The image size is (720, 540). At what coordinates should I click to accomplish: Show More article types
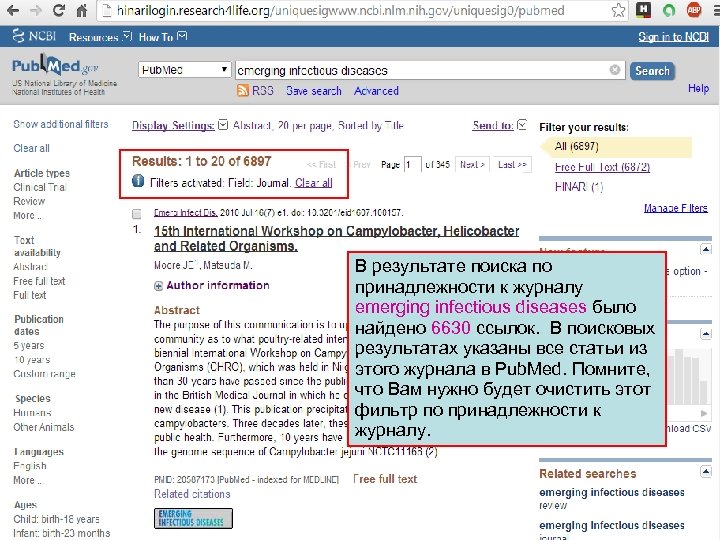(28, 215)
